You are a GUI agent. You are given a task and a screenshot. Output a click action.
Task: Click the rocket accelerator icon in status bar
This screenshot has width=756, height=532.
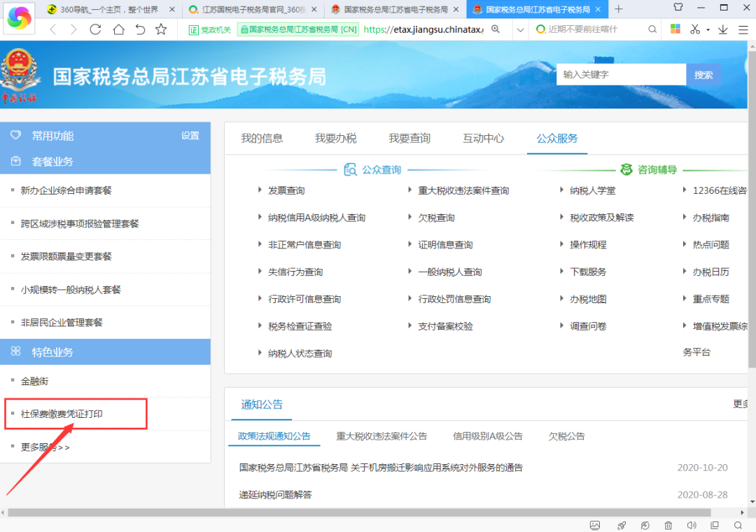point(622,525)
